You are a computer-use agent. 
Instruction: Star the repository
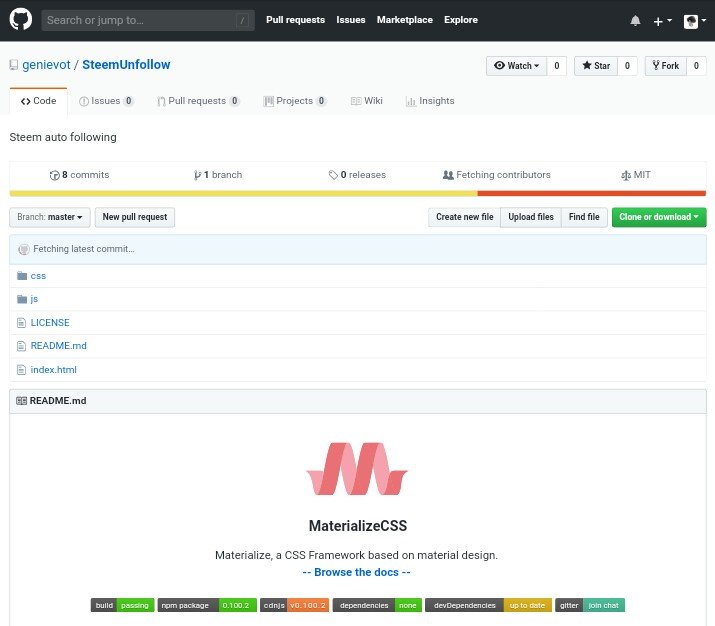click(596, 66)
